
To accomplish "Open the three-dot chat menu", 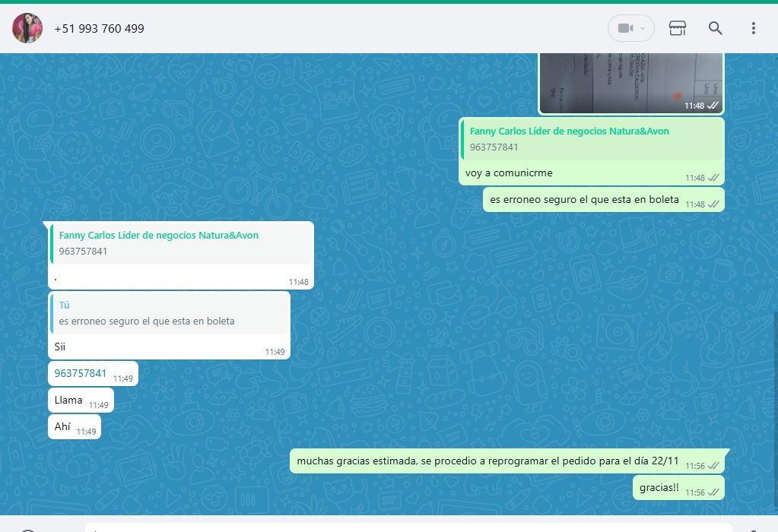I will [x=753, y=28].
